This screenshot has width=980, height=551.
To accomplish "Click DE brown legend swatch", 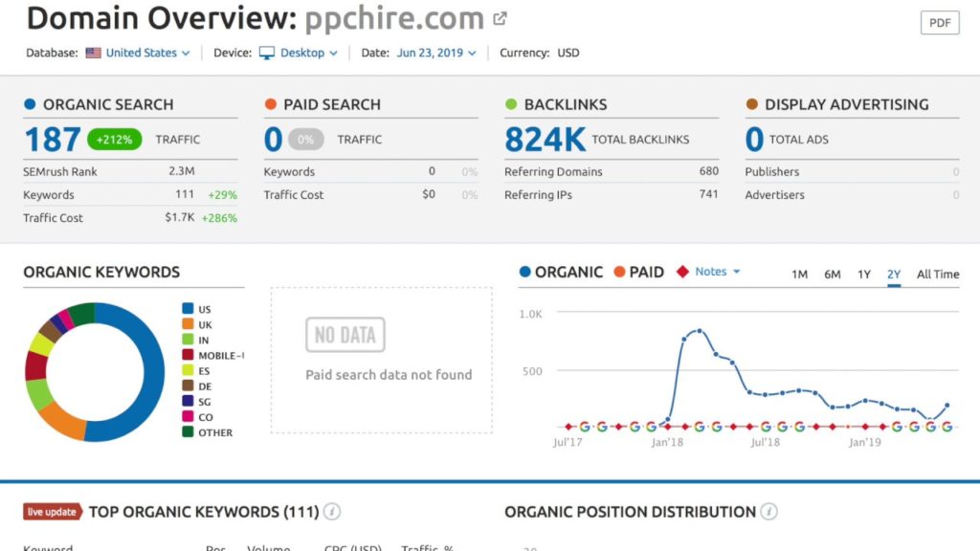I will 188,386.
